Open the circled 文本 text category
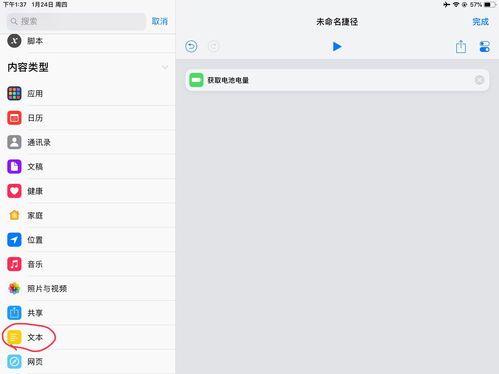 click(x=87, y=337)
